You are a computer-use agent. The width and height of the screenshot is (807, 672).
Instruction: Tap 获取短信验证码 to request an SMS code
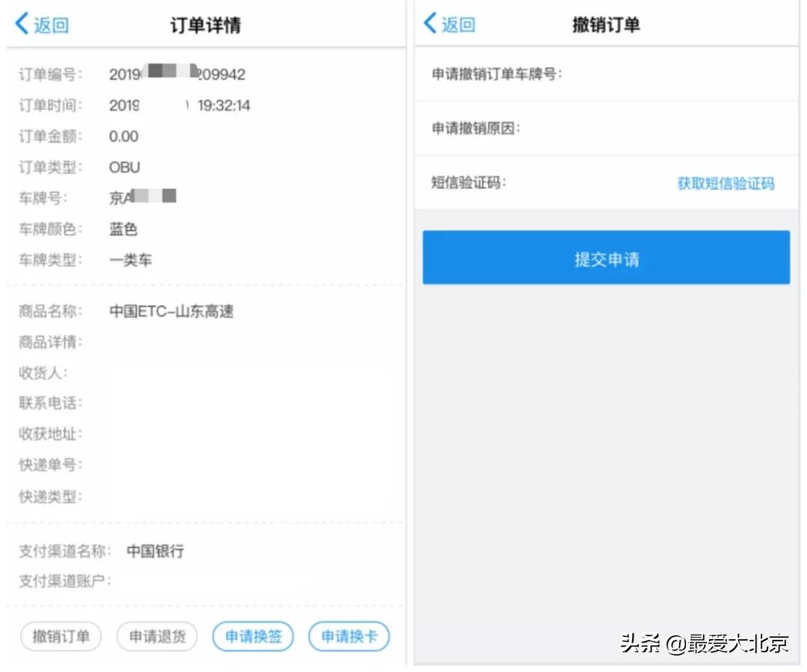tap(726, 183)
